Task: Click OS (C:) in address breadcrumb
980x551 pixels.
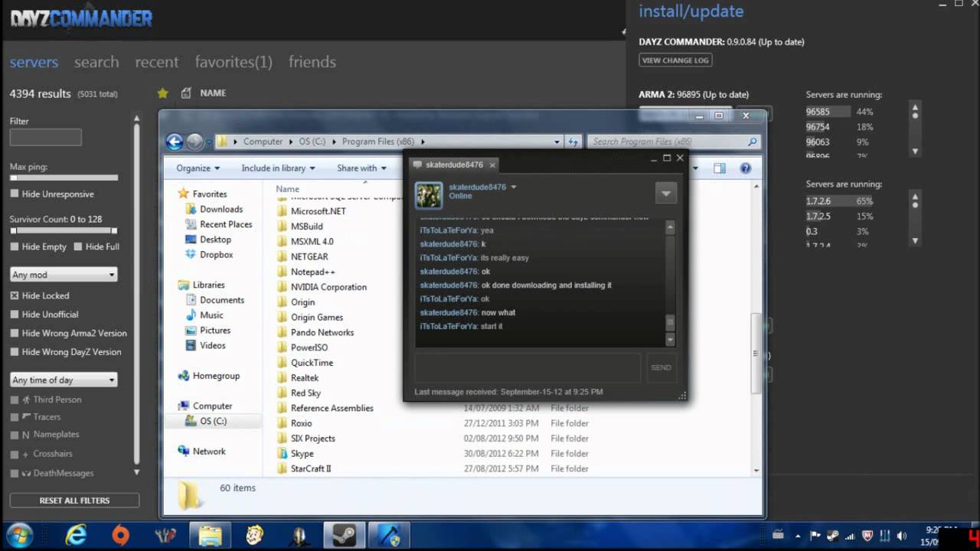Action: 312,142
